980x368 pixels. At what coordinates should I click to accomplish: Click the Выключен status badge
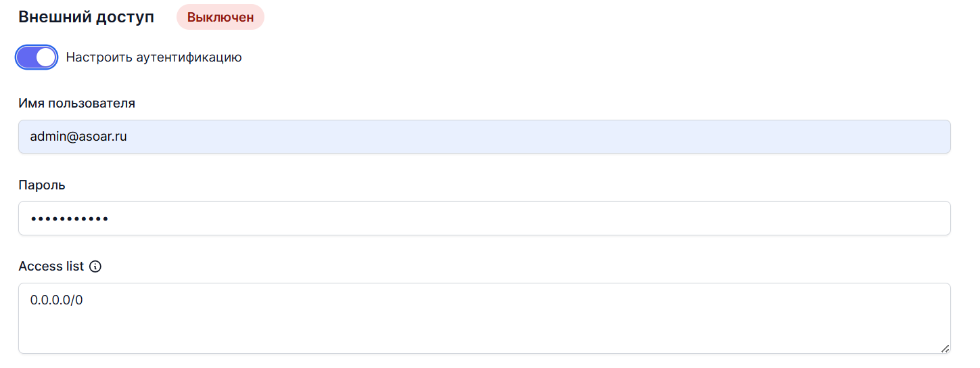220,18
